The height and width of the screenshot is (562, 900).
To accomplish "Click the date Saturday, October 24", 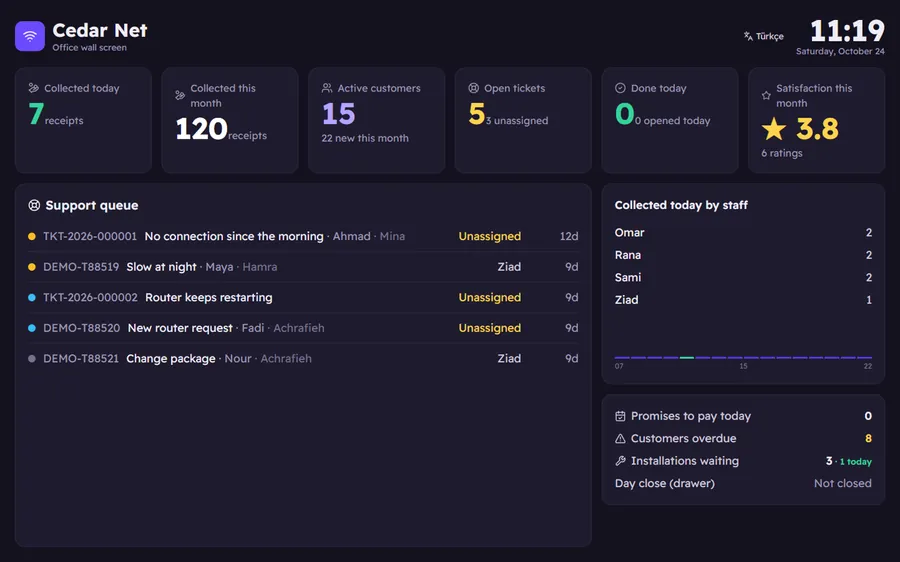I will [x=840, y=51].
